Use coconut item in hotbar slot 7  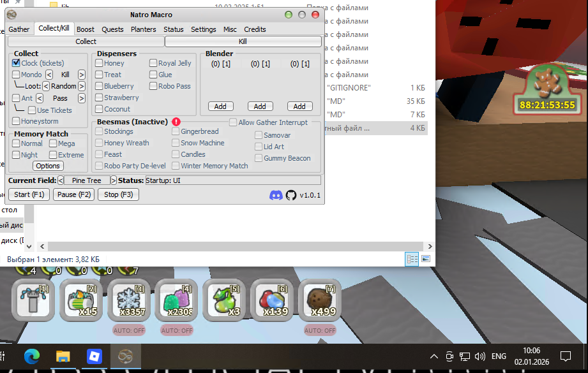click(320, 300)
